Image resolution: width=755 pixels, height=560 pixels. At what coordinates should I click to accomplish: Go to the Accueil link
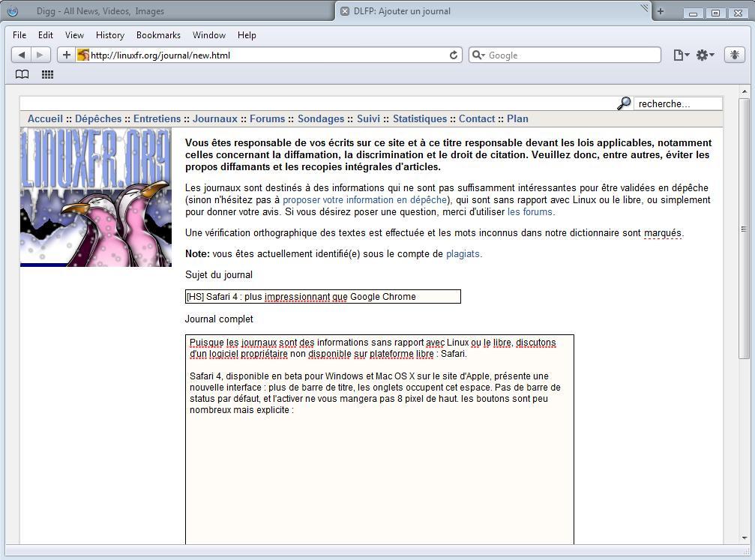point(45,119)
